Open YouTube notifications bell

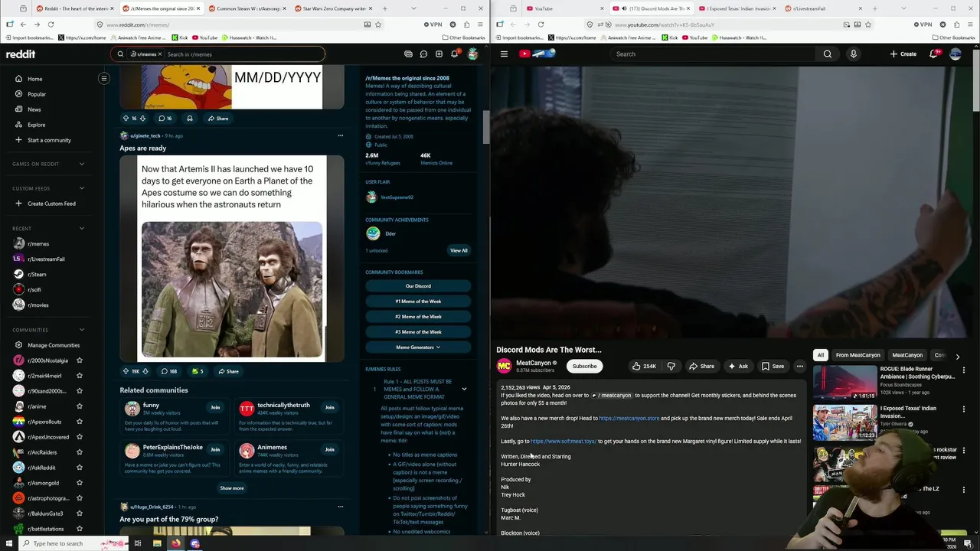(934, 54)
